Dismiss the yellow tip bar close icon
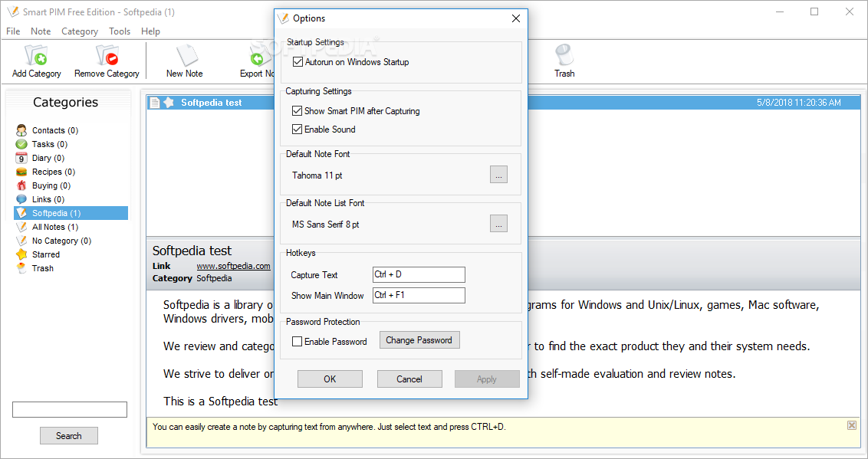This screenshot has width=868, height=459. (x=852, y=425)
